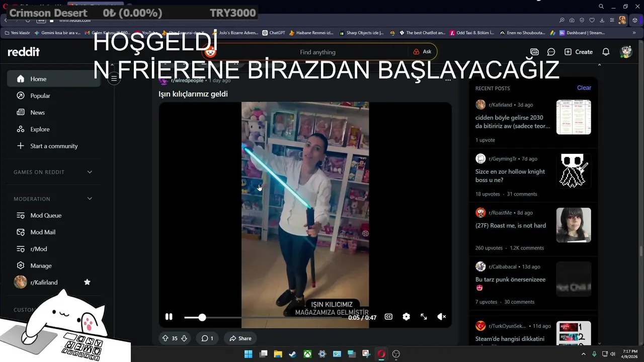The image size is (644, 362).
Task: Open Yeni klasör bookmark folder
Action: point(17,33)
